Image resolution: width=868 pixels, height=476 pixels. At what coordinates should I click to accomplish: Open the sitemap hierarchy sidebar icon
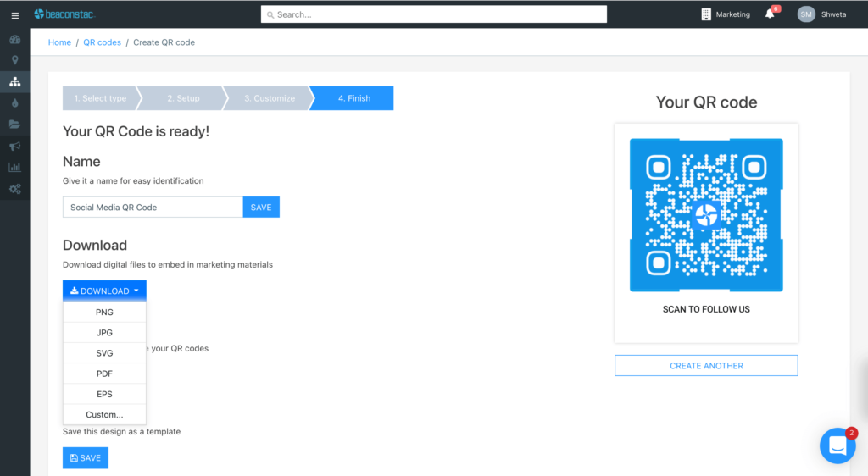tap(15, 82)
